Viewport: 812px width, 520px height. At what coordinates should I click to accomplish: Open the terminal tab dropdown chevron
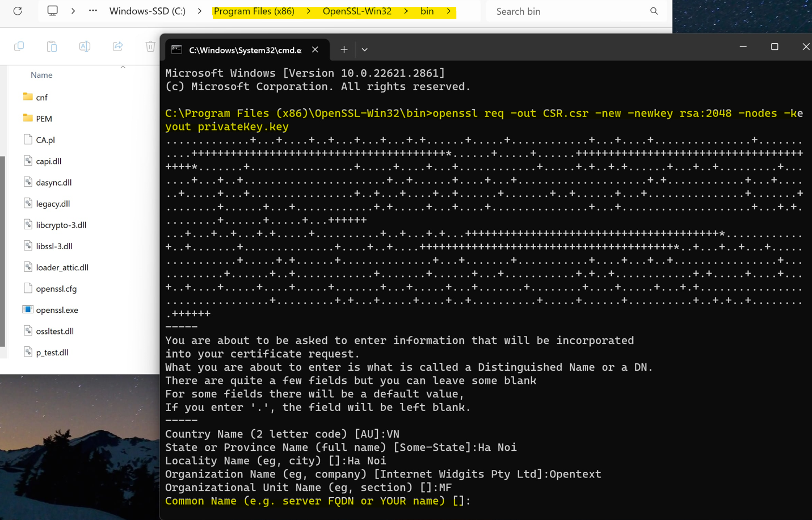[x=364, y=49]
